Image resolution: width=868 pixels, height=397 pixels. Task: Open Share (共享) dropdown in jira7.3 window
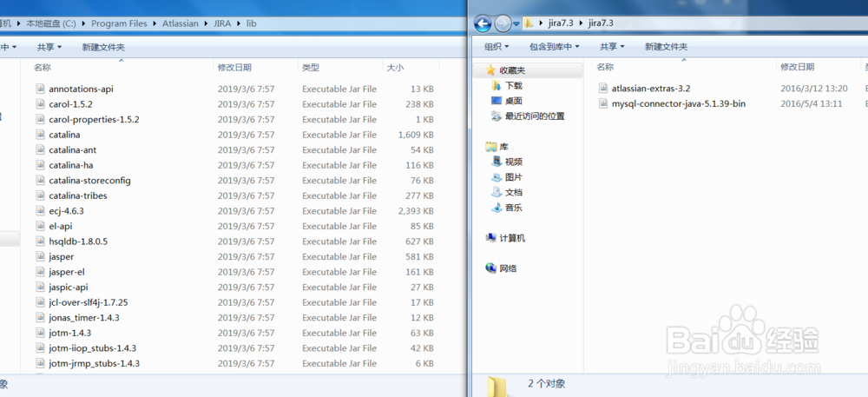(x=612, y=47)
